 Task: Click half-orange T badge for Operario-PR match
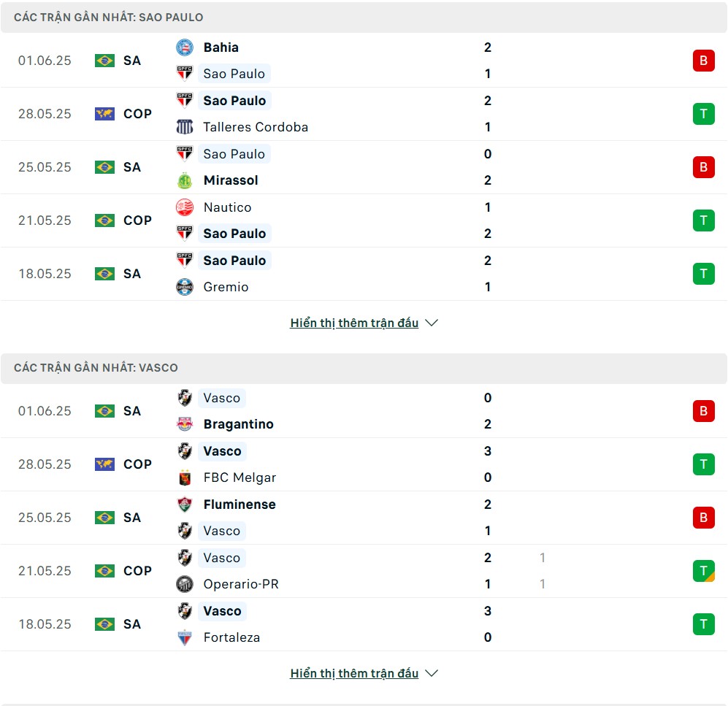tap(703, 571)
